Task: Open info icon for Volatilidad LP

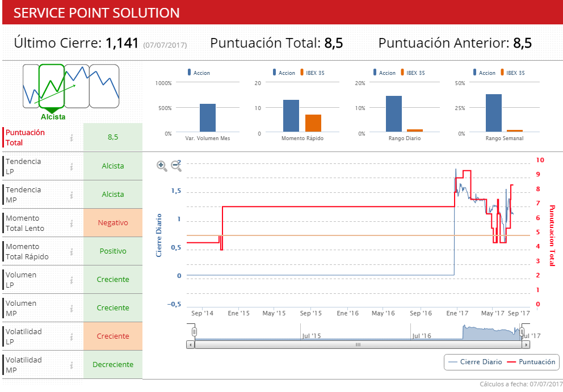Action: (72, 337)
